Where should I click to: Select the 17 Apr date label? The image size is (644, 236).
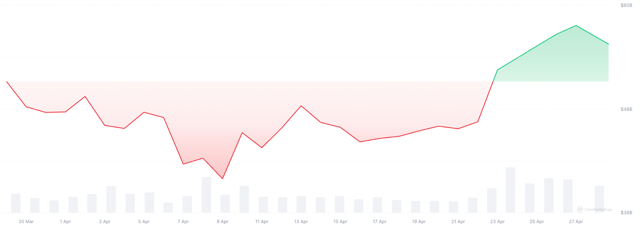(380, 222)
